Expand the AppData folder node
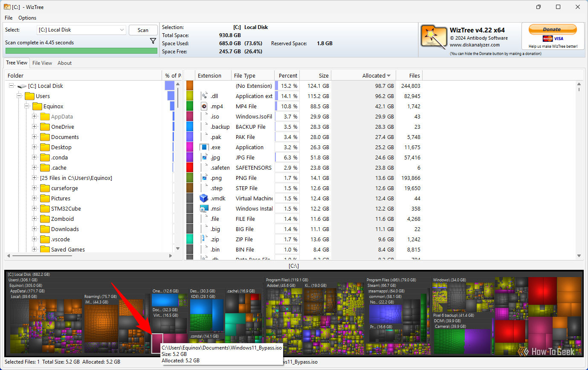 click(35, 117)
